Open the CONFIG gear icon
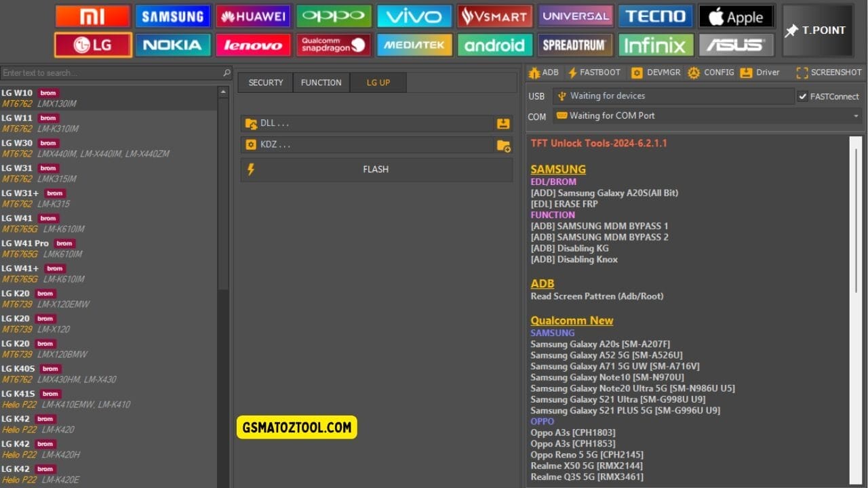 click(x=693, y=73)
